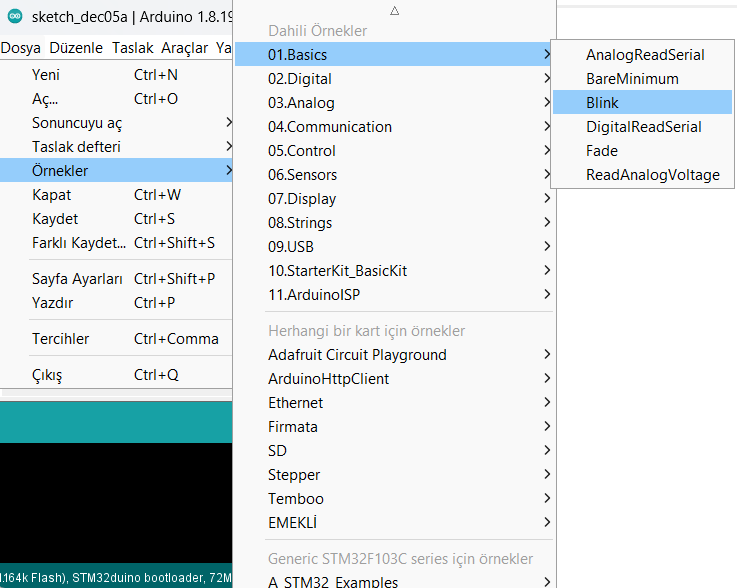The image size is (737, 588).
Task: Select Kaydet to save the sketch
Action: click(55, 219)
